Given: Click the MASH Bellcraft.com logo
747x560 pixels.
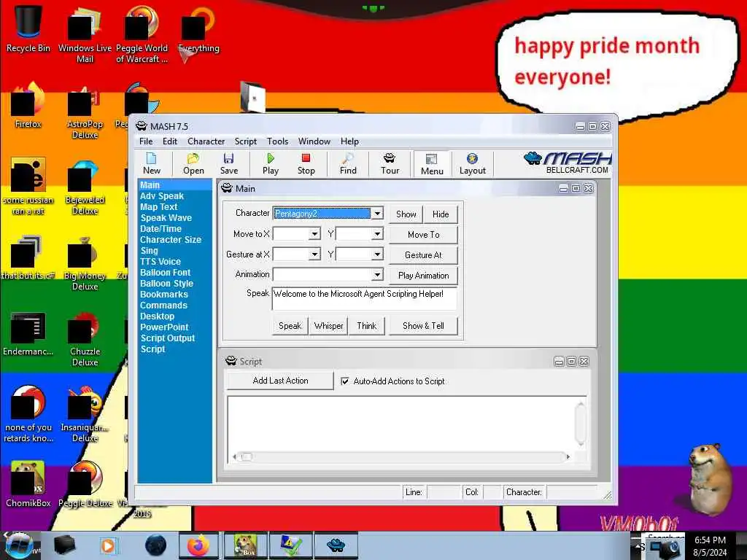Looking at the screenshot, I should (567, 163).
